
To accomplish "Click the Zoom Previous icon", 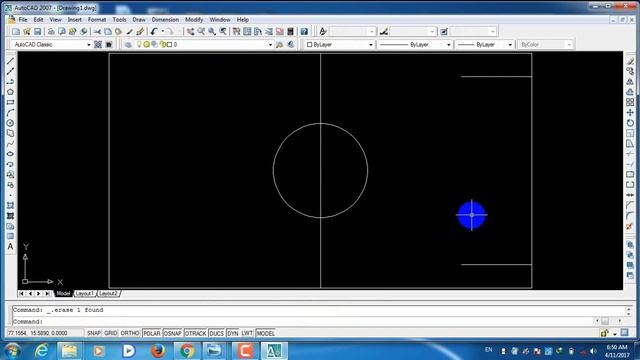I will [x=223, y=31].
